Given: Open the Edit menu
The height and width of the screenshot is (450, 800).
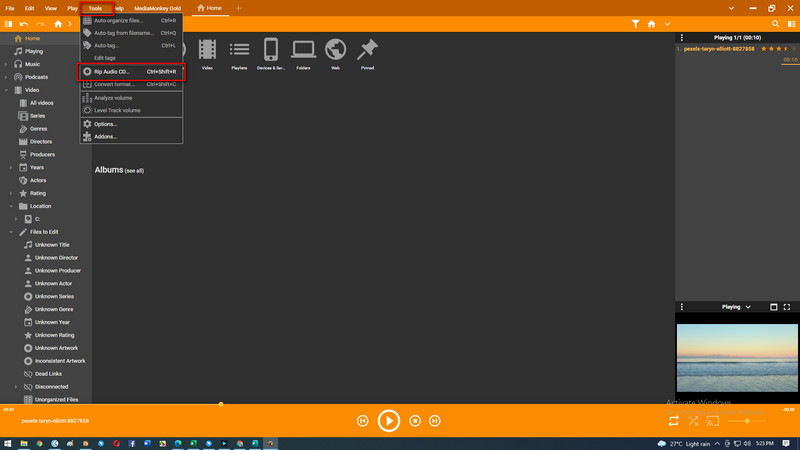Looking at the screenshot, I should (x=30, y=8).
